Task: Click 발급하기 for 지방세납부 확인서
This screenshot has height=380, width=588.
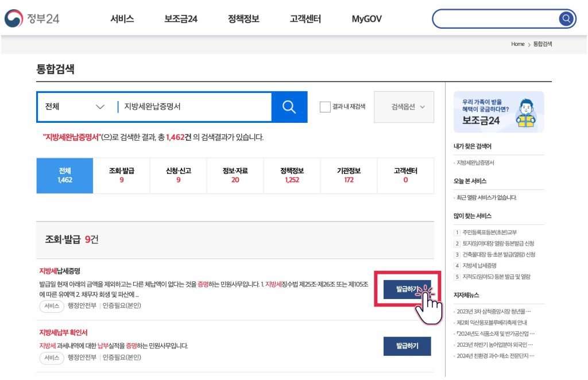Action: (x=407, y=346)
